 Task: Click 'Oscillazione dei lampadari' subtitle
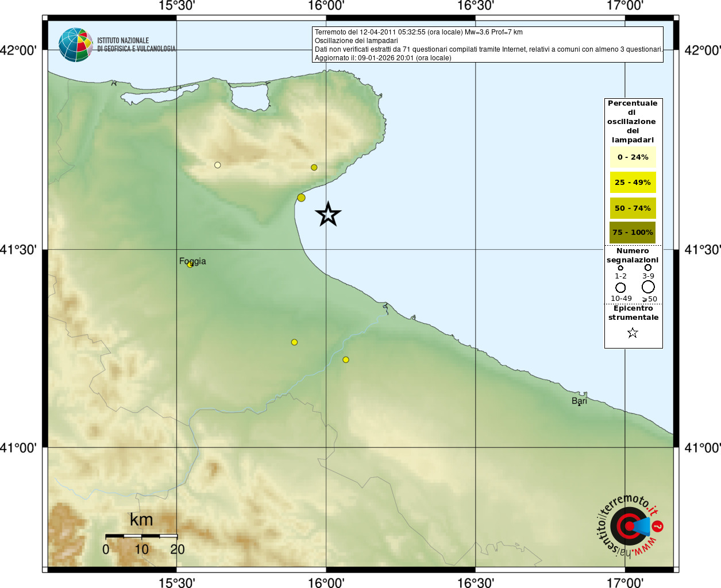pyautogui.click(x=356, y=41)
